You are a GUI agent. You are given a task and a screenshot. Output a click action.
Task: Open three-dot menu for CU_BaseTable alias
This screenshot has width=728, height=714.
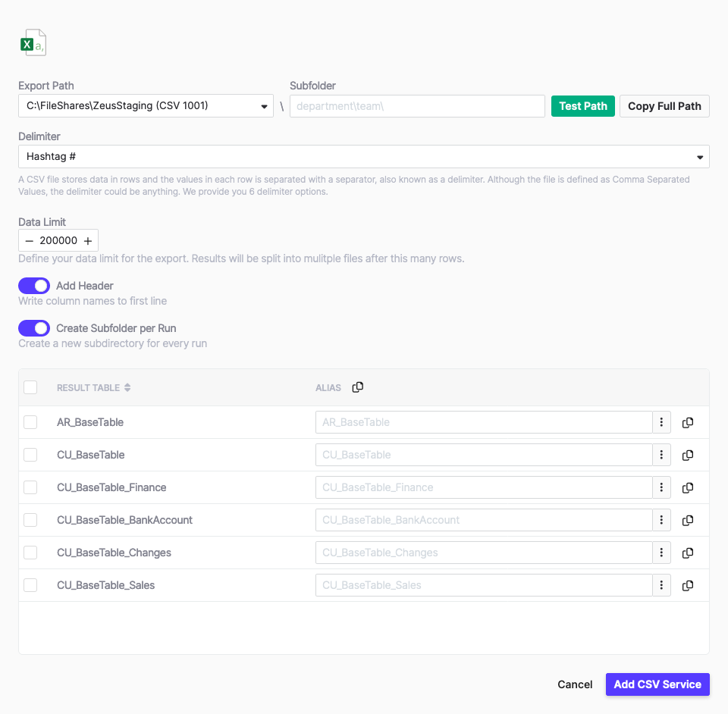pyautogui.click(x=661, y=455)
